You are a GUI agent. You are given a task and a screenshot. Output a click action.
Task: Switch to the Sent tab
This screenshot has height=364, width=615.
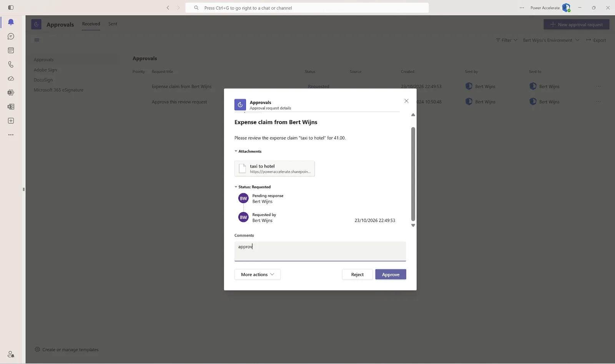point(113,24)
